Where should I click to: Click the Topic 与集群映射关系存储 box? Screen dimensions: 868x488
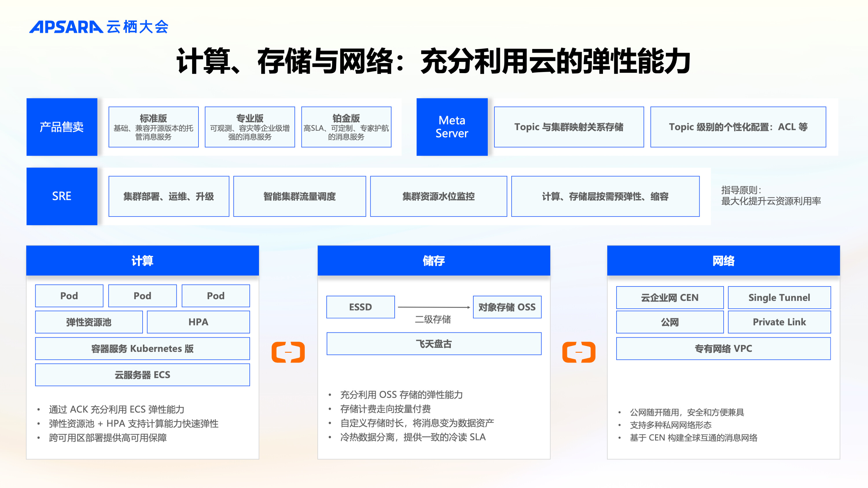pos(569,127)
